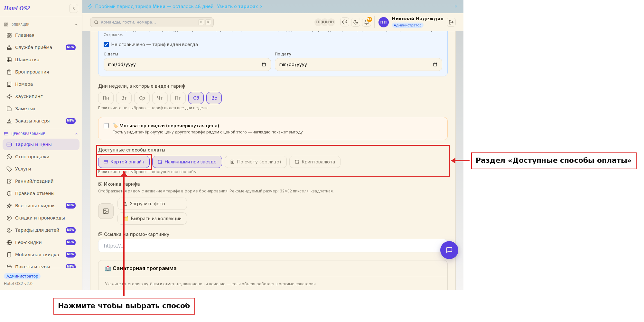The image size is (644, 322).
Task: Select «Криптовалюта» payment method
Action: click(315, 162)
